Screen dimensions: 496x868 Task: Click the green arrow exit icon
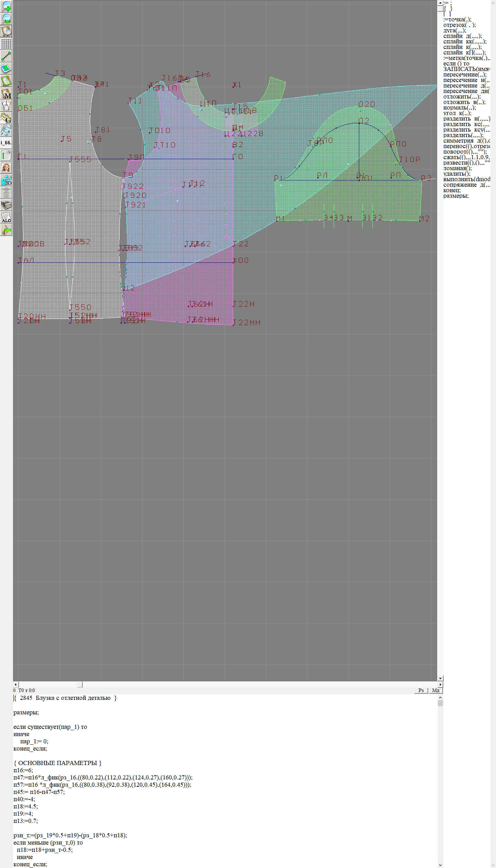(x=6, y=230)
